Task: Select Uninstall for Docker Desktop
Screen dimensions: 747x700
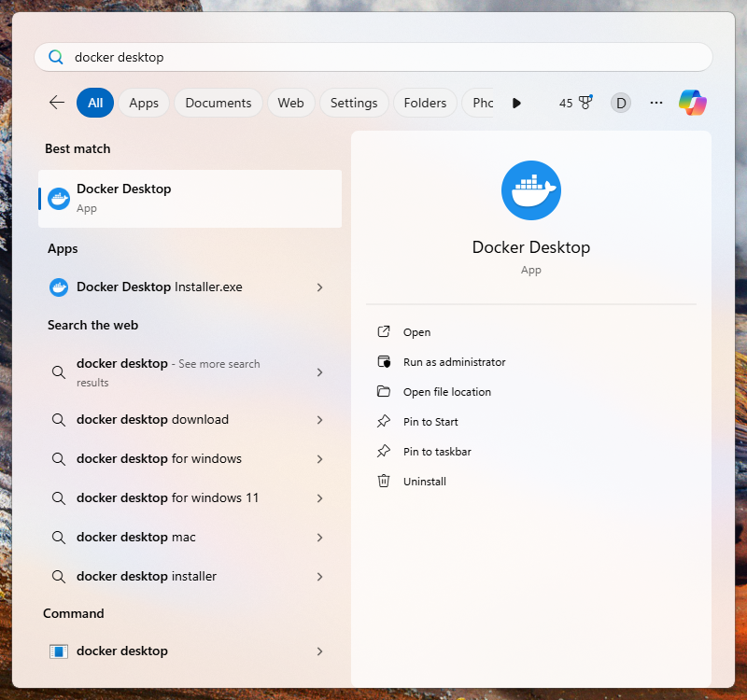Action: coord(425,482)
